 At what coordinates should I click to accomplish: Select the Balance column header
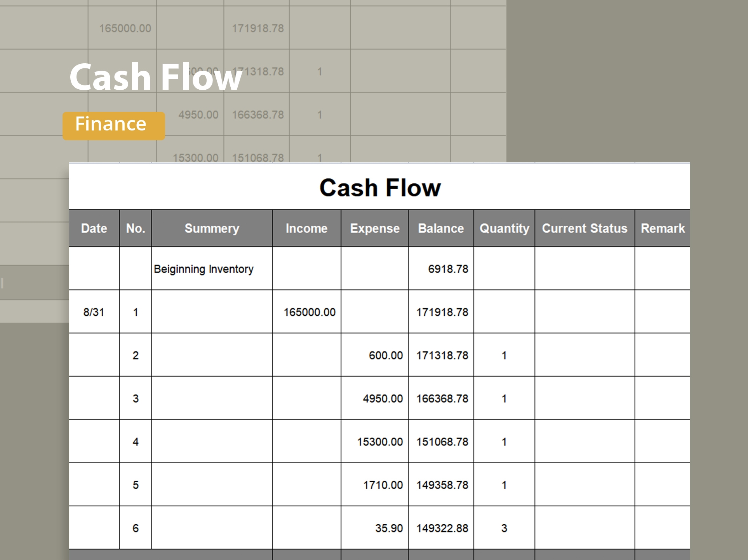441,228
